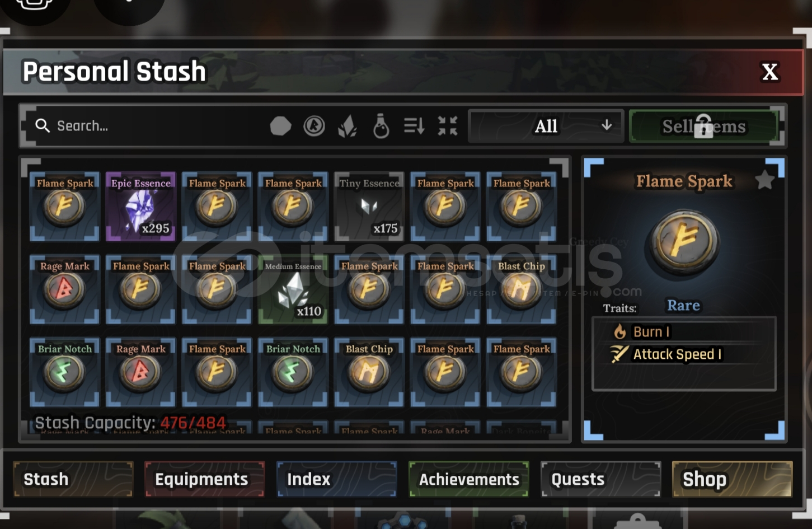Open the All category dropdown

(546, 126)
